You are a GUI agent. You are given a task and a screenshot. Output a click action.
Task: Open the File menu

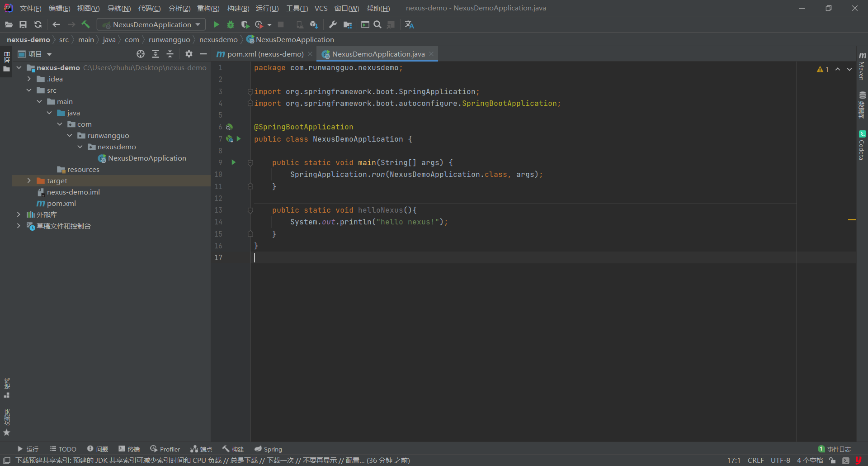[x=30, y=8]
